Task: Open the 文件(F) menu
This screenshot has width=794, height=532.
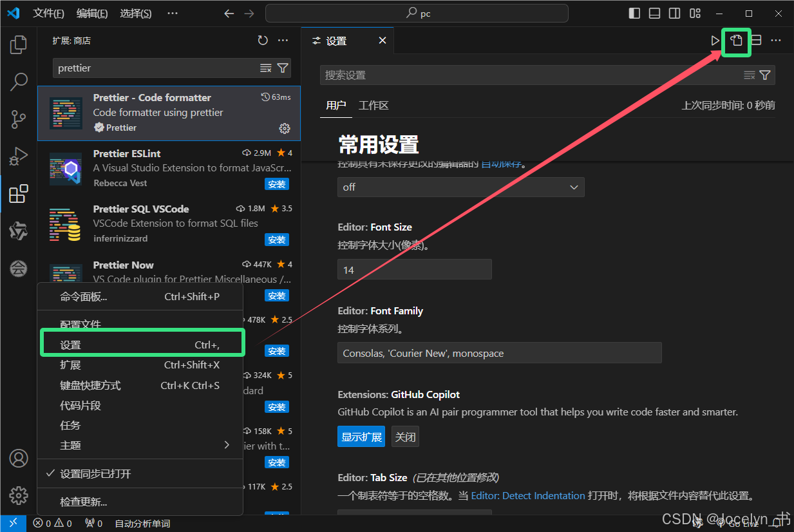Action: coord(48,14)
